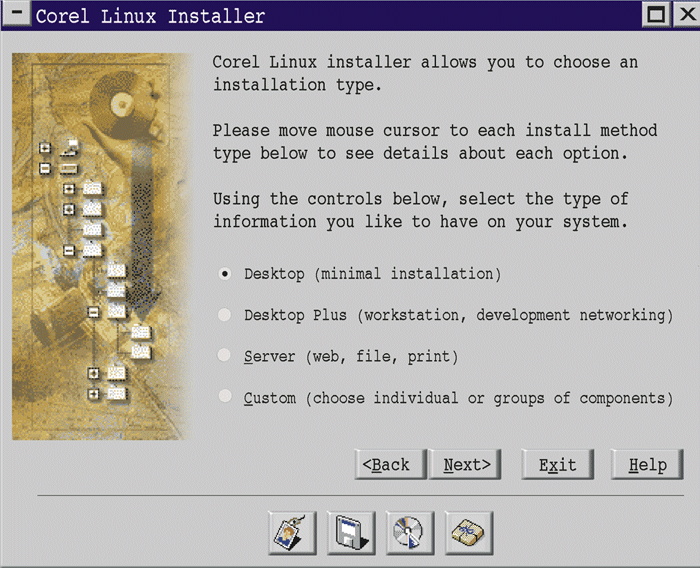This screenshot has width=700, height=568.
Task: Click the "Desktop Plus" label text
Action: coord(295,315)
